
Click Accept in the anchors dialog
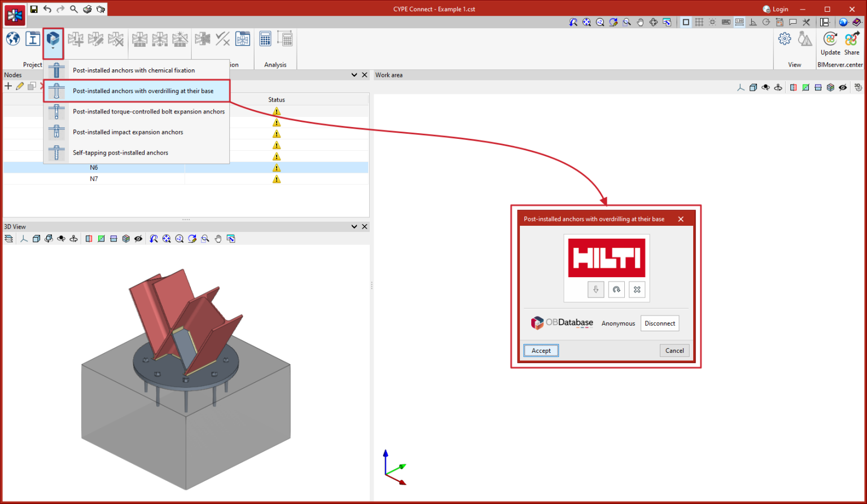pyautogui.click(x=540, y=350)
